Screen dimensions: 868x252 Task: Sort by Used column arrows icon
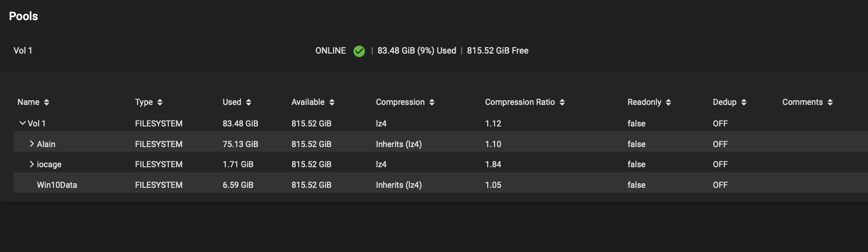(x=249, y=103)
